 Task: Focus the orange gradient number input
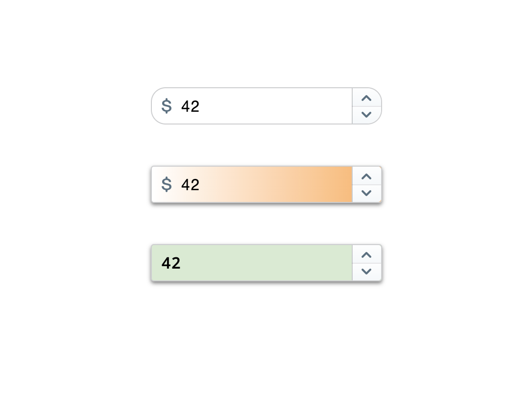(252, 184)
